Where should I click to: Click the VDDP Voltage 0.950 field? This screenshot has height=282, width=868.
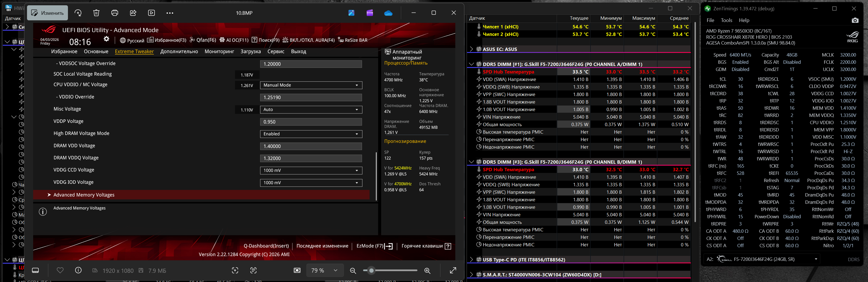pos(311,122)
